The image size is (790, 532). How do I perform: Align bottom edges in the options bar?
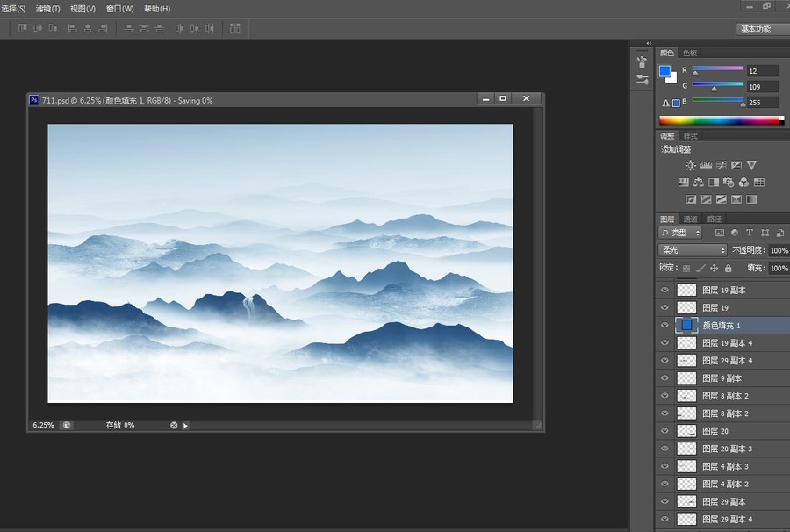click(53, 29)
